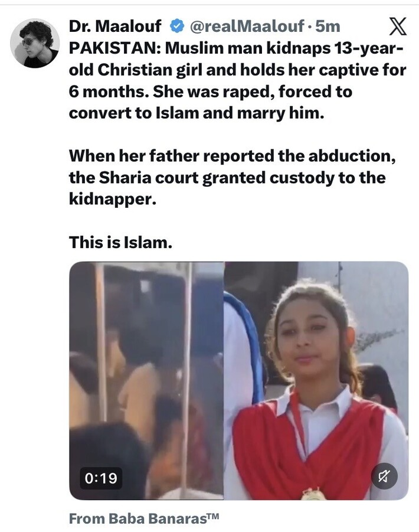Play the video from its left panel
The height and width of the screenshot is (532, 419).
coord(146,380)
